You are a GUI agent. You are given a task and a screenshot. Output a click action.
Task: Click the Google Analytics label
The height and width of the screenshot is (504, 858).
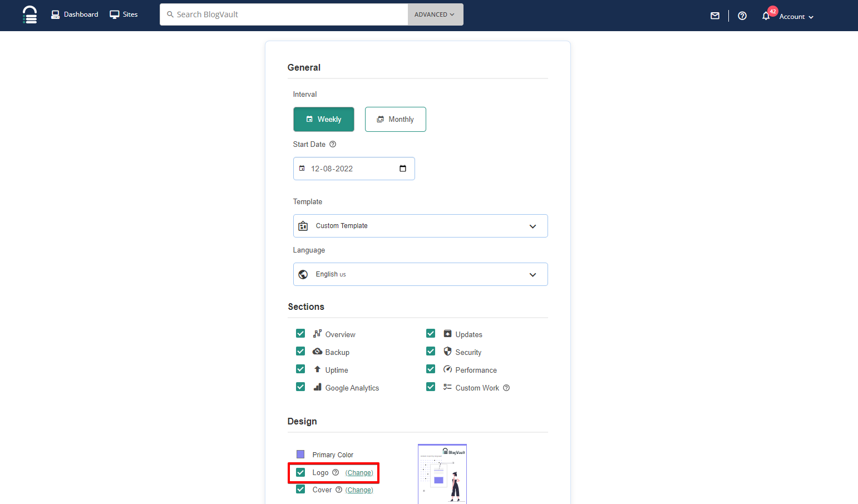(x=352, y=388)
